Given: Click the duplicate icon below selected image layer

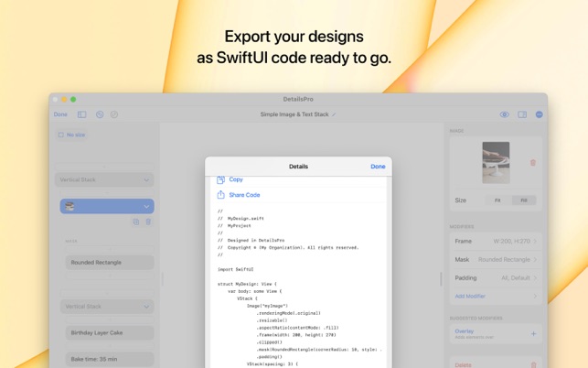Looking at the screenshot, I should coord(136,222).
